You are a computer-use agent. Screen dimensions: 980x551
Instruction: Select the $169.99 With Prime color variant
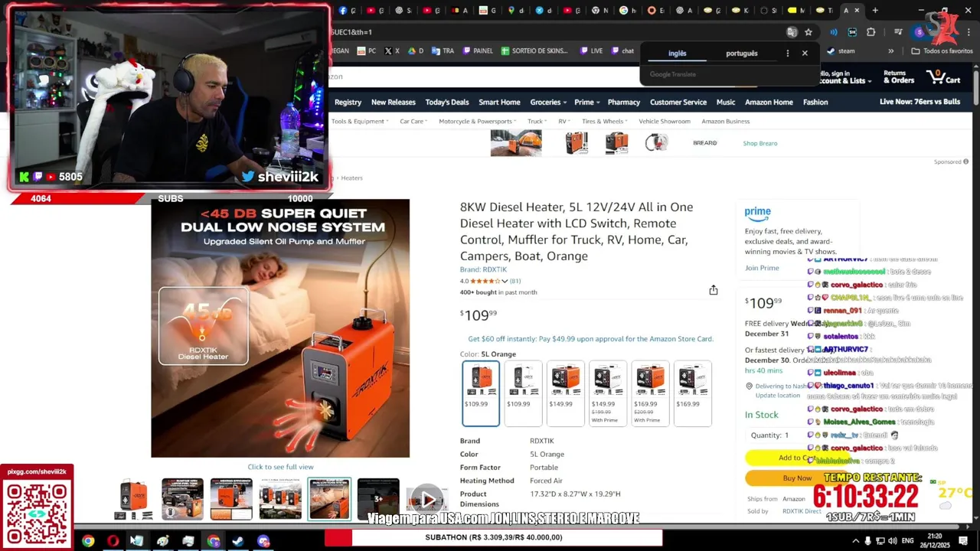[649, 393]
